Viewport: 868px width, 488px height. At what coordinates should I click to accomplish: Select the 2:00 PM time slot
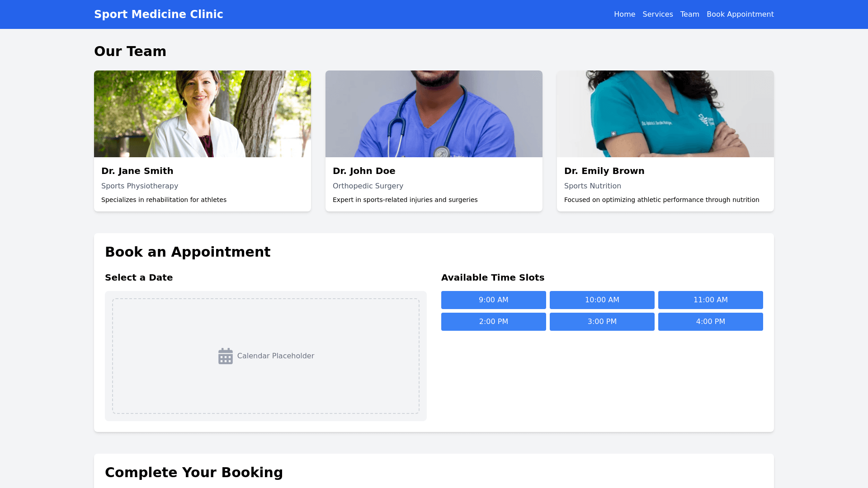click(x=493, y=322)
